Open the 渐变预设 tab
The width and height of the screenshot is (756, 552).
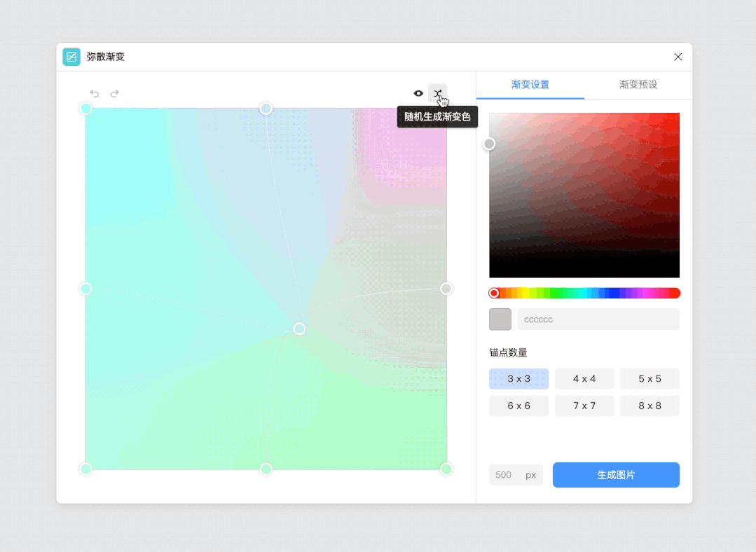(x=638, y=85)
